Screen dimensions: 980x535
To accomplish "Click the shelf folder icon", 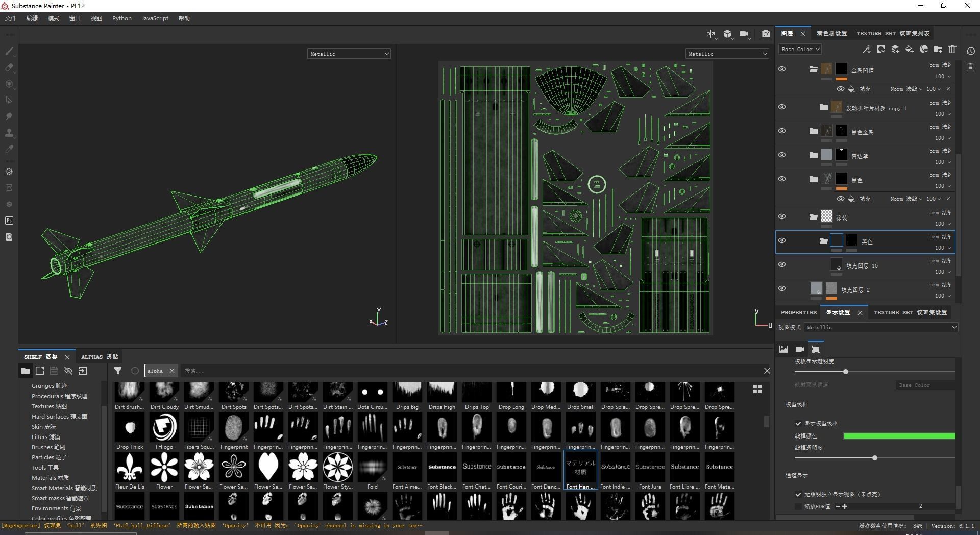I will pyautogui.click(x=25, y=371).
